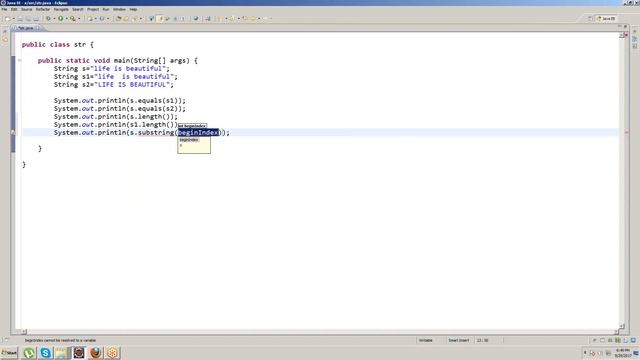Open Skype from the taskbar
This screenshot has height=360, width=640.
pyautogui.click(x=45, y=353)
